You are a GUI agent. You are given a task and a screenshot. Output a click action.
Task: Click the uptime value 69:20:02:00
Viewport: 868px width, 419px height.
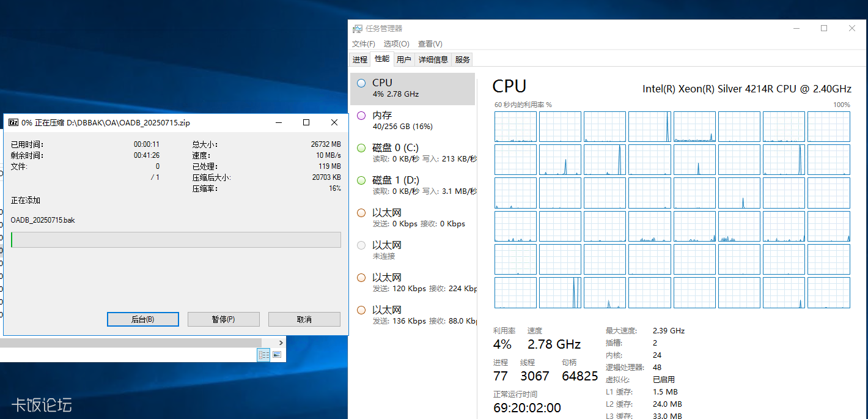point(527,407)
